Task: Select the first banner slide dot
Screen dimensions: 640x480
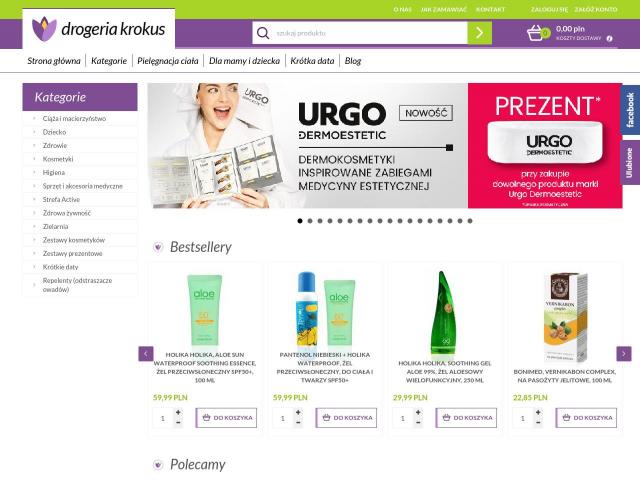Action: pyautogui.click(x=300, y=221)
